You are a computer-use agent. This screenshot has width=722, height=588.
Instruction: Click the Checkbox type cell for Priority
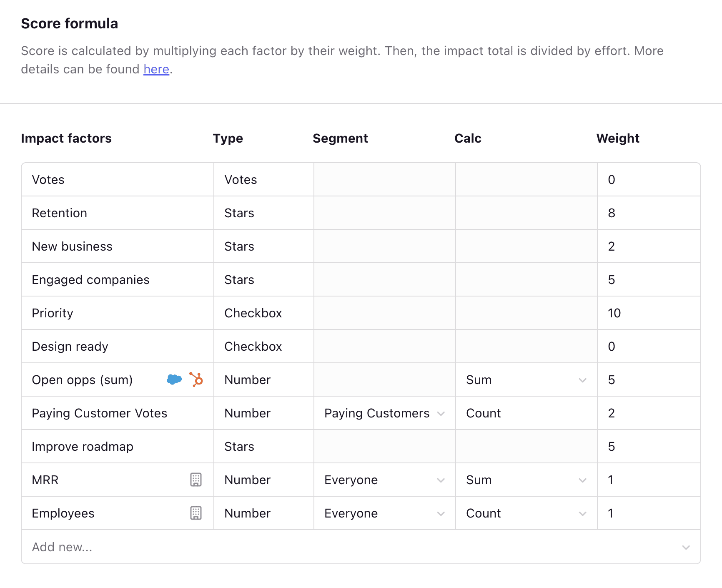pyautogui.click(x=263, y=313)
